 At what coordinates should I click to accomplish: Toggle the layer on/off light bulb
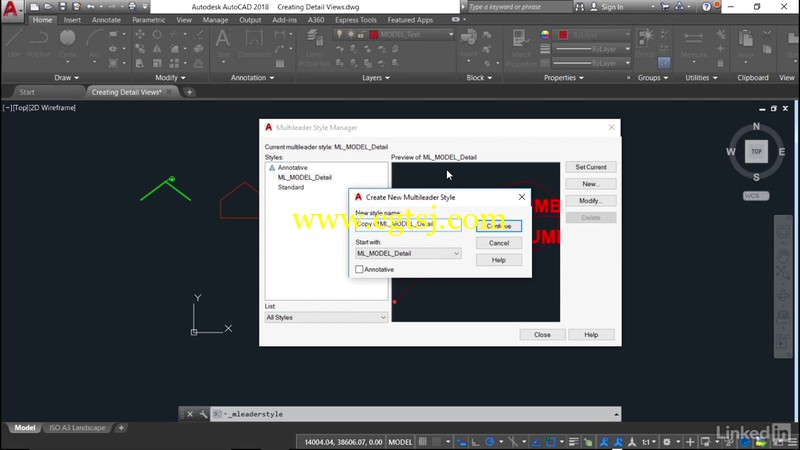click(x=339, y=34)
